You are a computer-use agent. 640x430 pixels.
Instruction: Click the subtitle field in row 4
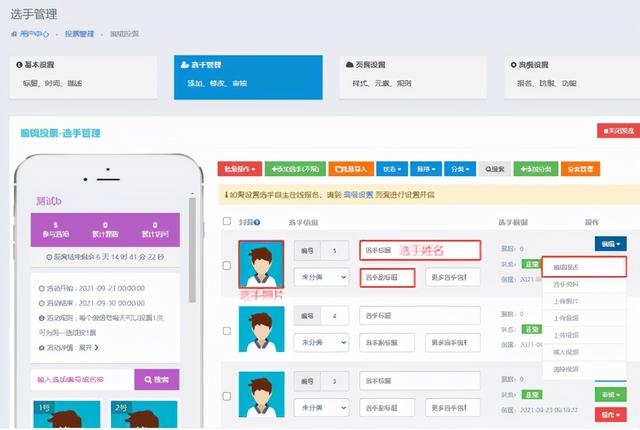387,343
